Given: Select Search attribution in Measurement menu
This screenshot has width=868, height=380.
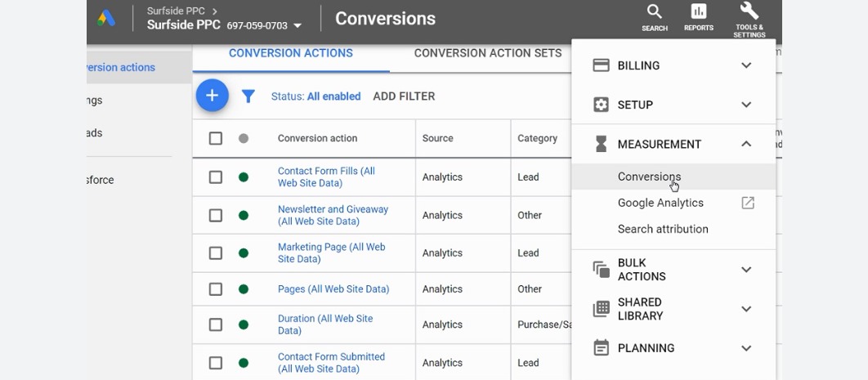Looking at the screenshot, I should [663, 229].
